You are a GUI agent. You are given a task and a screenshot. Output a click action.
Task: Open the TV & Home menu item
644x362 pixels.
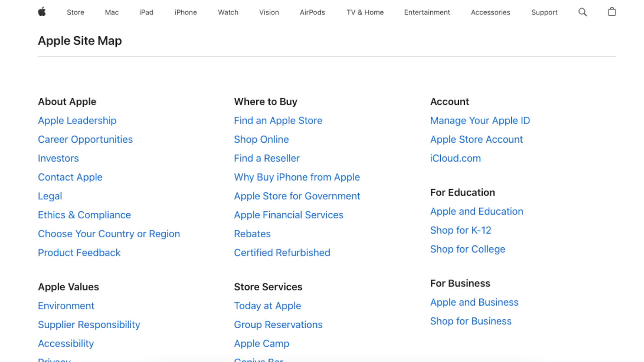point(365,12)
